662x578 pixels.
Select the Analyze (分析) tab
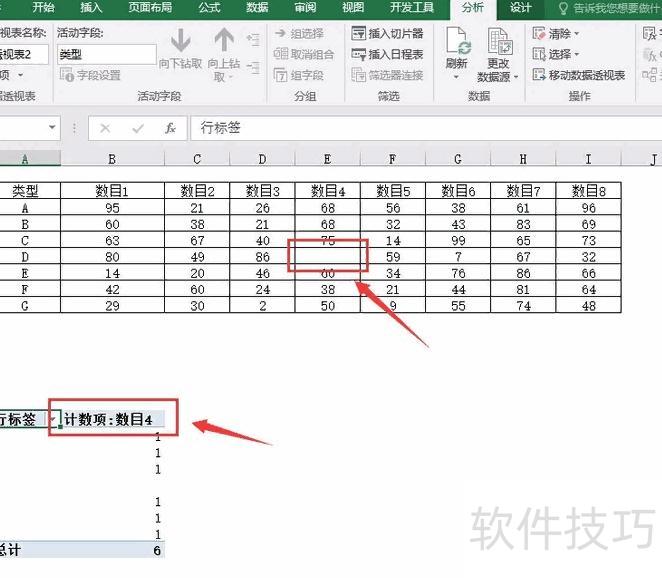(x=473, y=8)
